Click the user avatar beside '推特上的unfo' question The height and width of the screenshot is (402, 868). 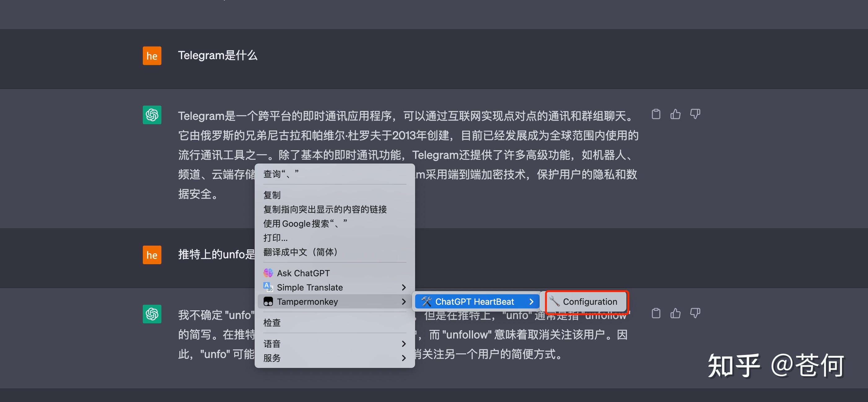tap(152, 255)
